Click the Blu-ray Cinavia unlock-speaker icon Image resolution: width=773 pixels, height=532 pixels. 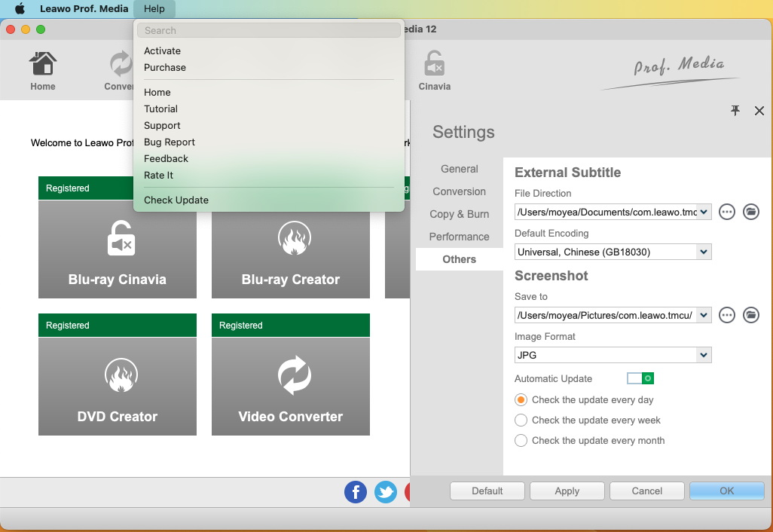click(x=121, y=238)
